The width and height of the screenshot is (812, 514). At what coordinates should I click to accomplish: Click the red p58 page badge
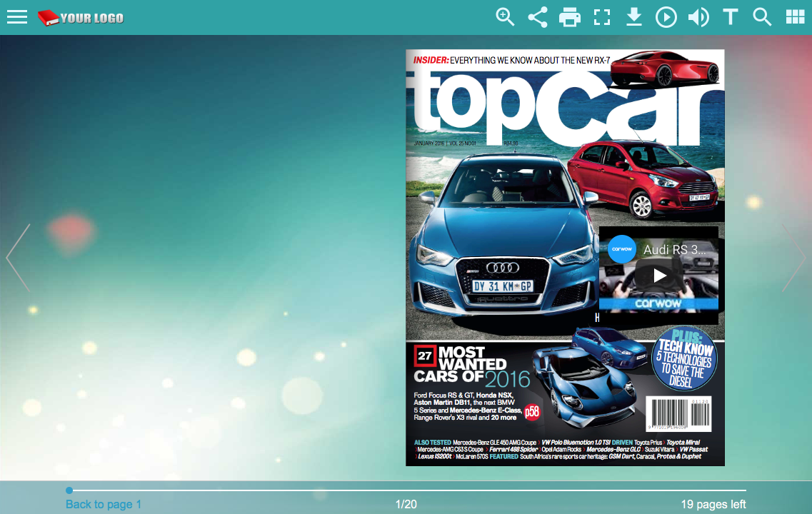tap(532, 412)
